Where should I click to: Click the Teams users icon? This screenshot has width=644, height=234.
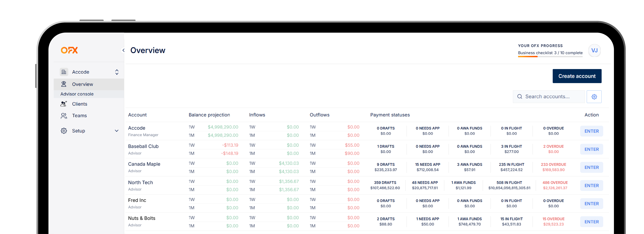[x=64, y=116]
